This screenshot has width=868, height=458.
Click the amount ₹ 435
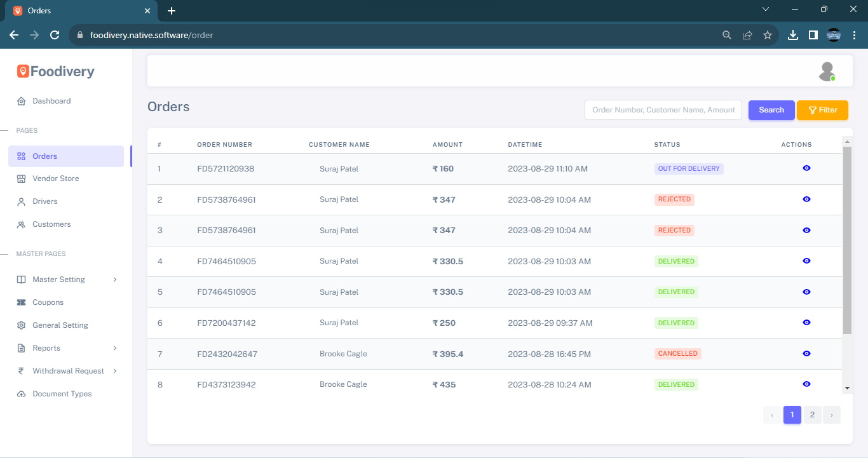pyautogui.click(x=444, y=385)
